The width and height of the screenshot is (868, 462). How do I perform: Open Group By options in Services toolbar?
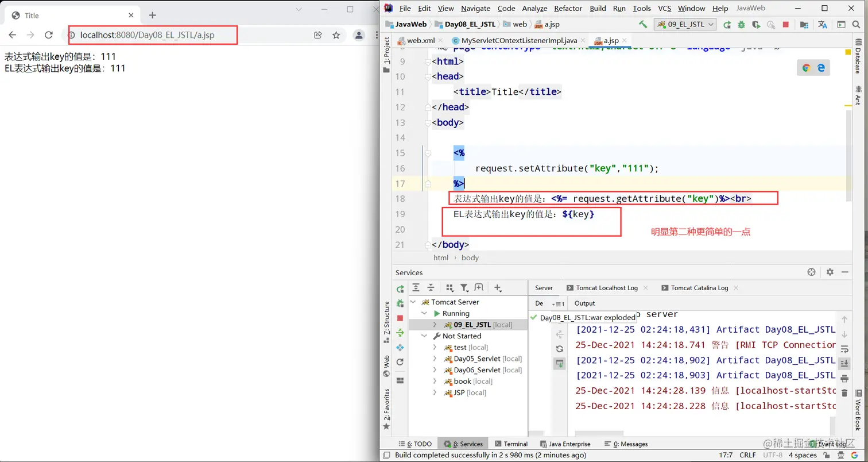click(450, 287)
